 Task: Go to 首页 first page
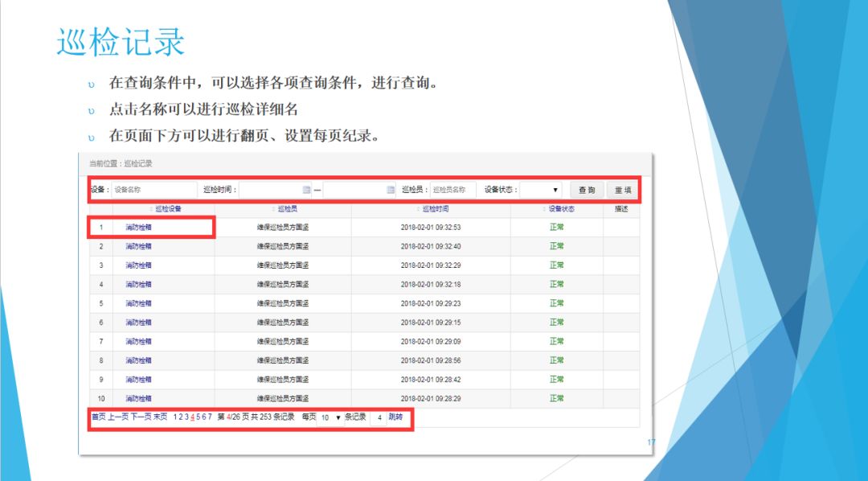99,417
